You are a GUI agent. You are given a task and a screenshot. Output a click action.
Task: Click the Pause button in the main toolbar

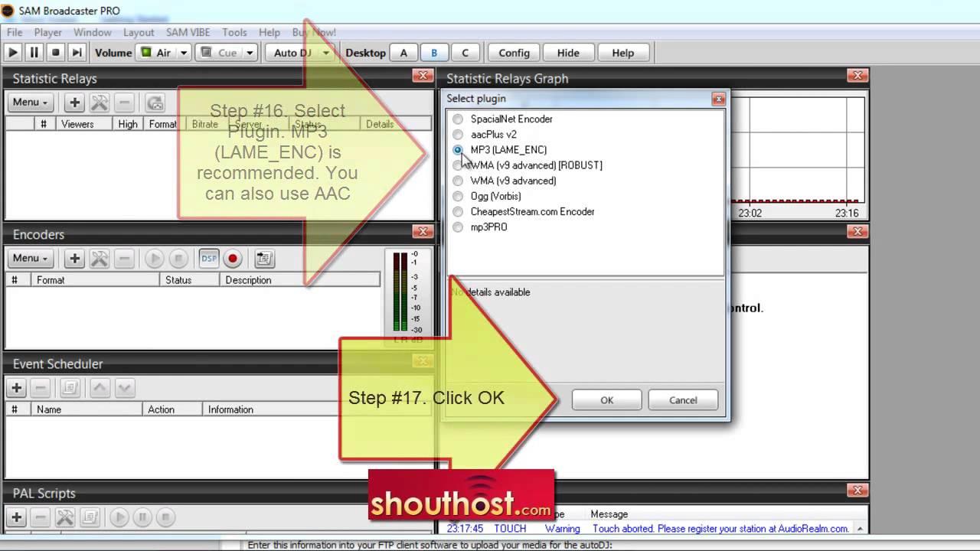click(34, 53)
